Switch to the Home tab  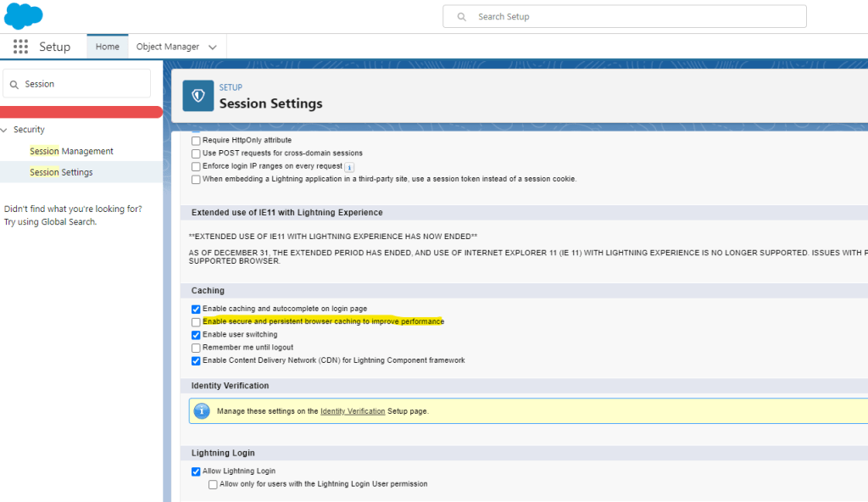[108, 47]
